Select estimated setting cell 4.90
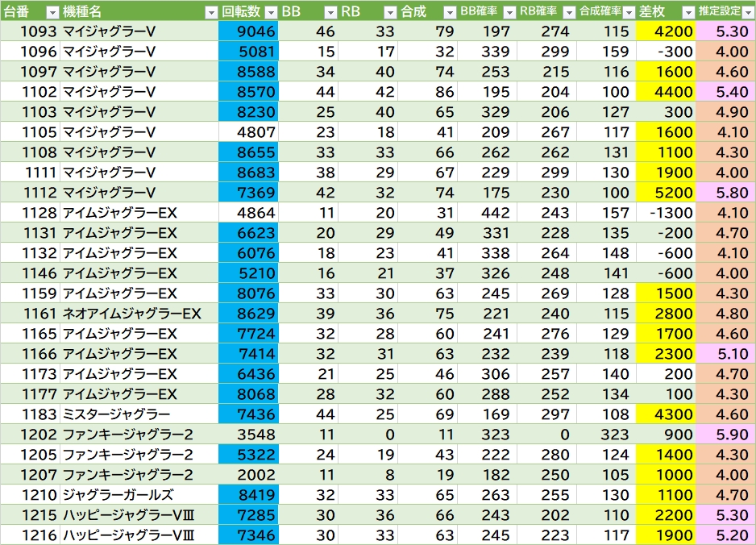The height and width of the screenshot is (545, 756). (x=725, y=112)
